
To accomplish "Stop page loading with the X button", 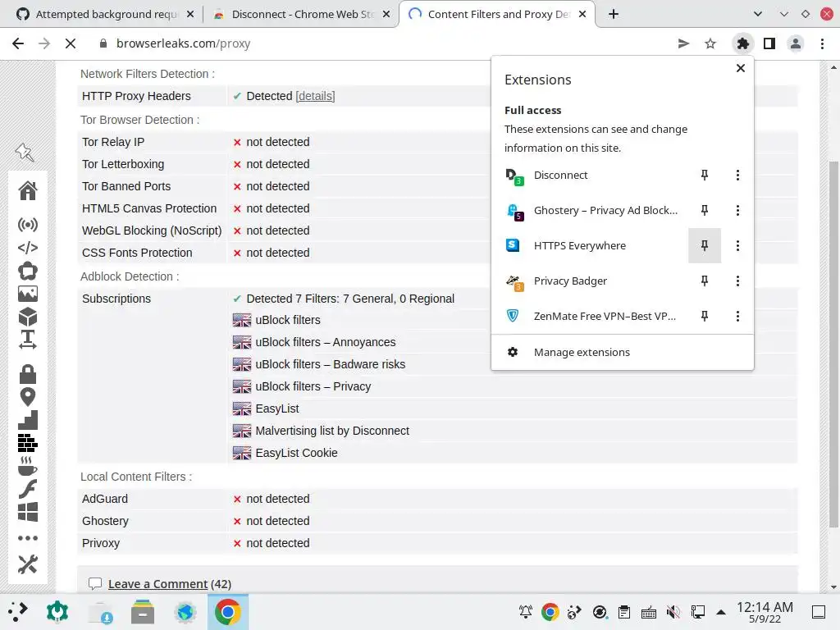I will point(71,43).
